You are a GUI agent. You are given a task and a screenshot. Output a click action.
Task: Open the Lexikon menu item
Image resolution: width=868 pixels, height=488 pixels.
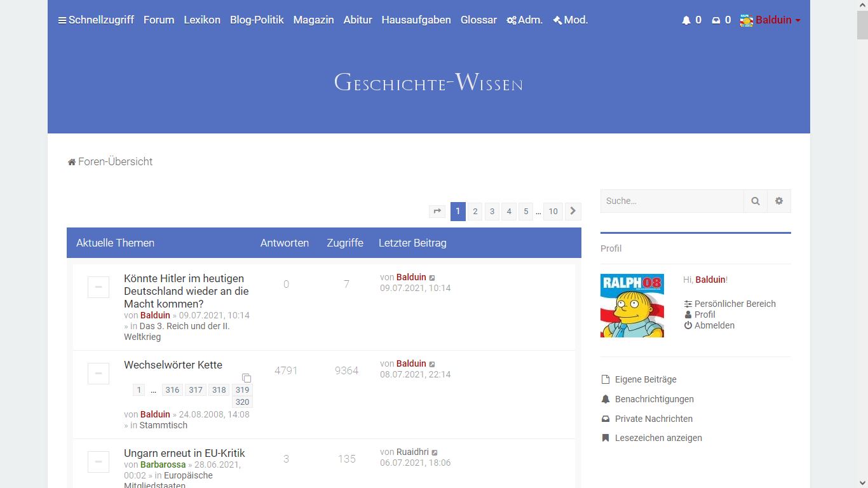[202, 20]
